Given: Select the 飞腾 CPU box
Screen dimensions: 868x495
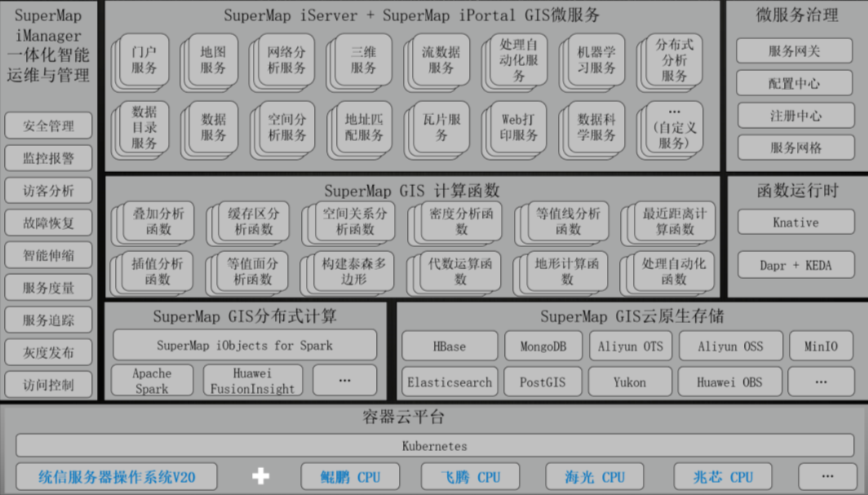Looking at the screenshot, I should tap(470, 477).
